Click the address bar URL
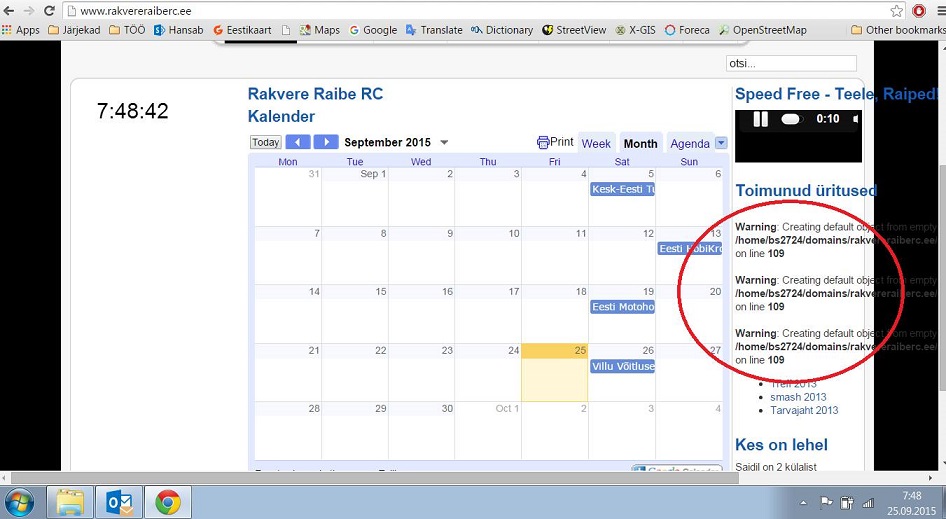The width and height of the screenshot is (946, 519). (x=136, y=11)
